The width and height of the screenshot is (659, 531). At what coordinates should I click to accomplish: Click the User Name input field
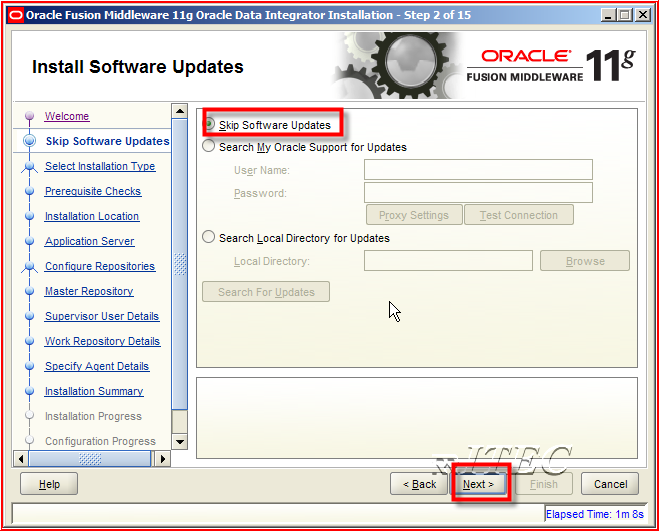click(x=478, y=169)
